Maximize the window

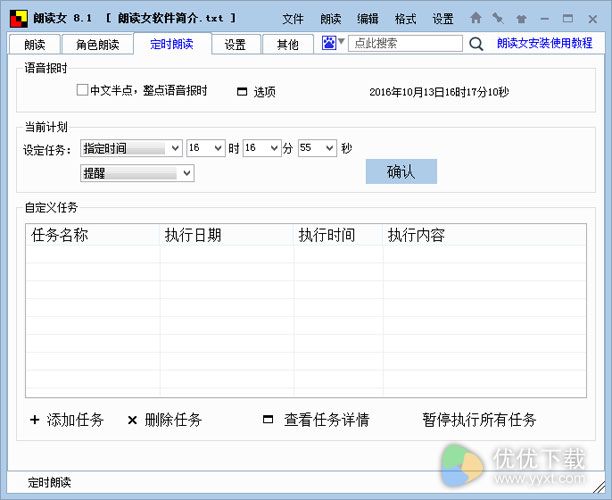tap(568, 18)
